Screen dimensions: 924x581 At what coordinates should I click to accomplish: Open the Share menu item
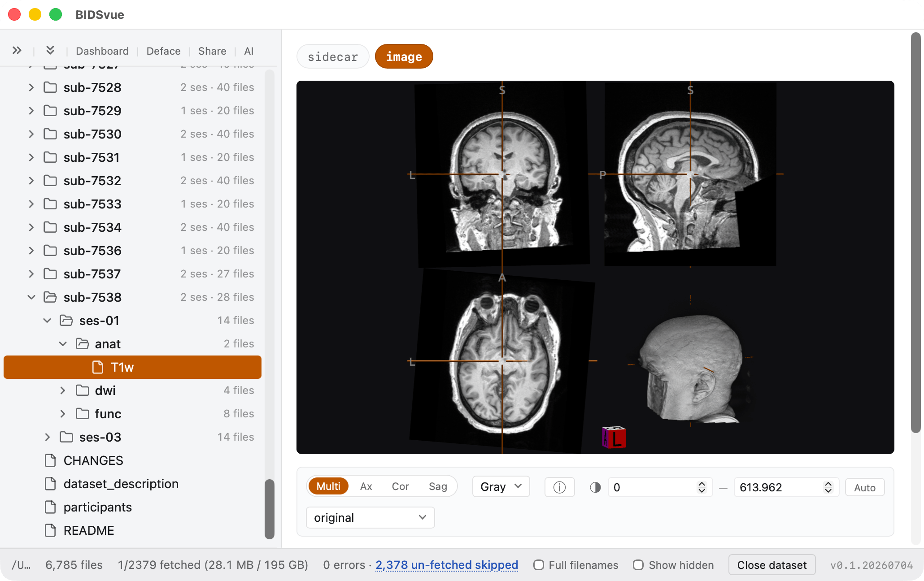click(x=212, y=51)
